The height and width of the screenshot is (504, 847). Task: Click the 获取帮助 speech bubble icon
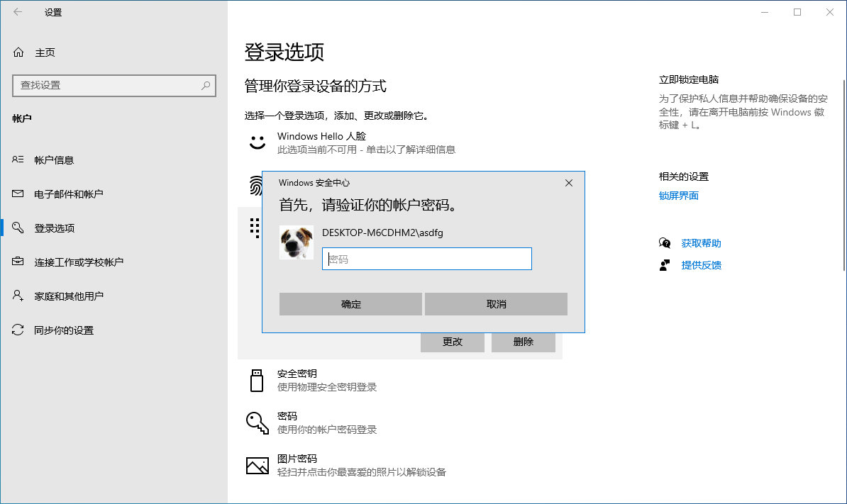665,242
